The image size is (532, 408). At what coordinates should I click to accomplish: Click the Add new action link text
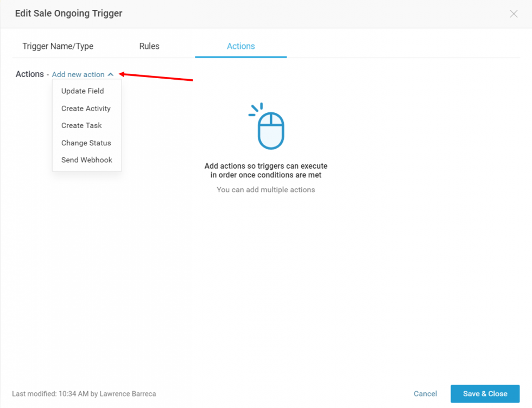pyautogui.click(x=78, y=74)
